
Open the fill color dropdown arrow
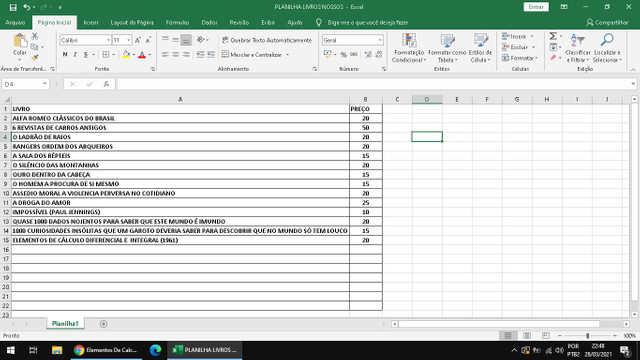click(x=133, y=54)
